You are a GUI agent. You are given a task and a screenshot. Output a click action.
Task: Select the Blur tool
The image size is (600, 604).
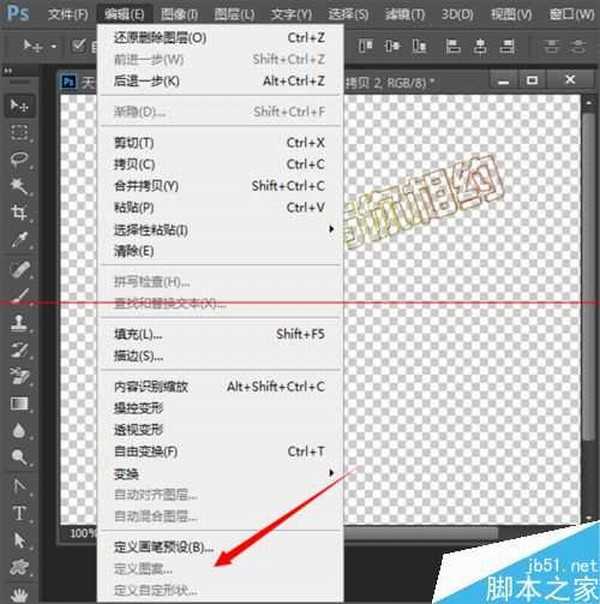[19, 430]
